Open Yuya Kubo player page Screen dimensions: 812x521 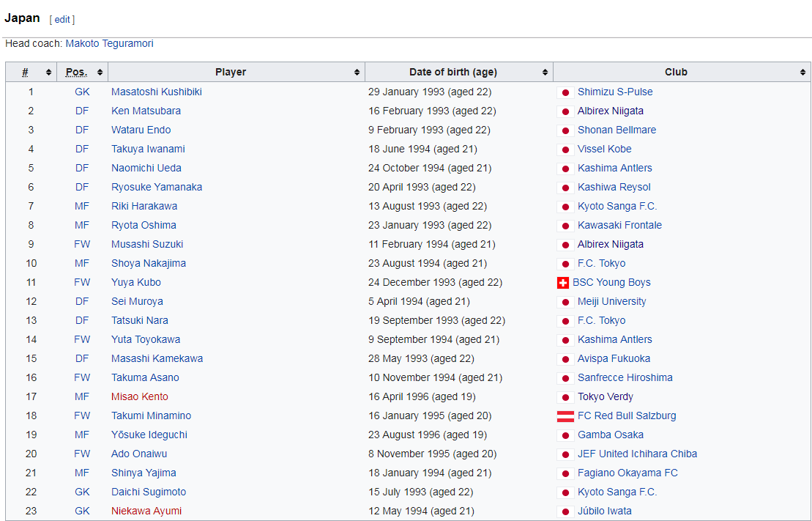136,283
